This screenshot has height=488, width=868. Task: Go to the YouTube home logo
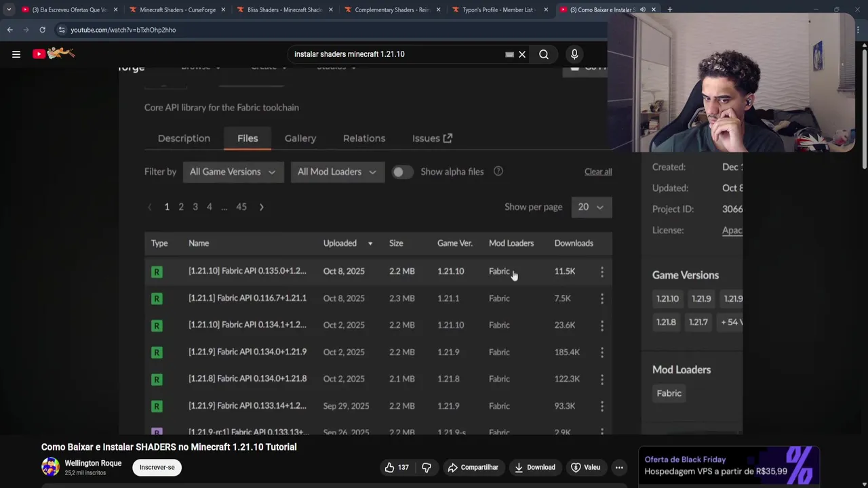[x=54, y=54]
